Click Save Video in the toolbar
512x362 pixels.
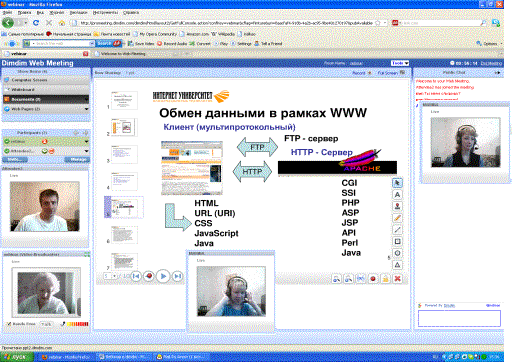[x=141, y=44]
